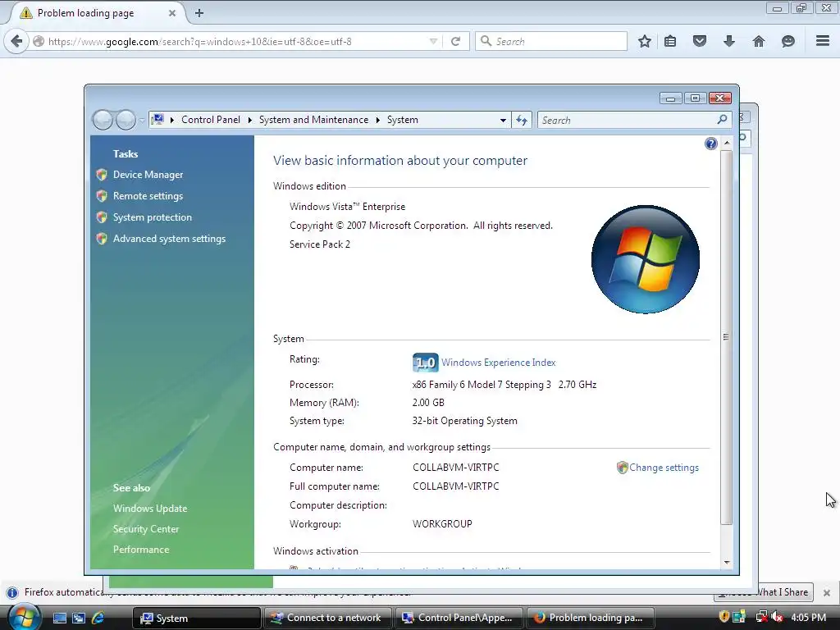
Task: Refresh the System control panel window
Action: click(x=522, y=120)
